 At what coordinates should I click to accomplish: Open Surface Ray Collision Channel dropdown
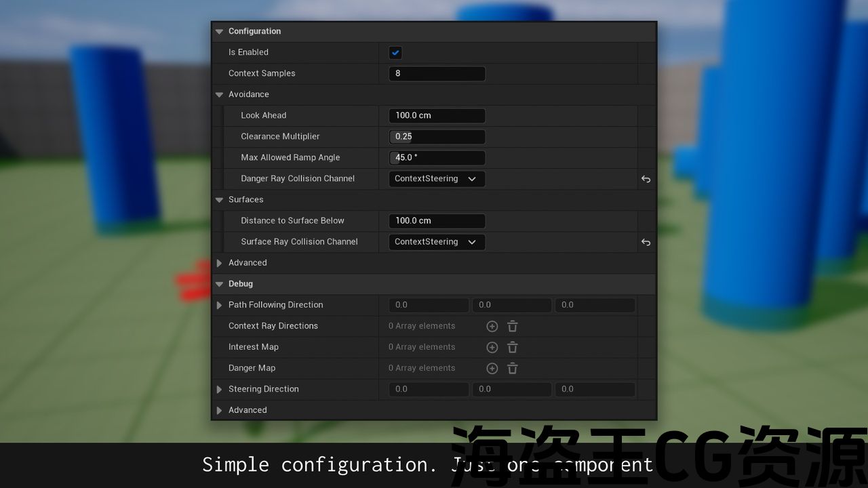pos(436,242)
